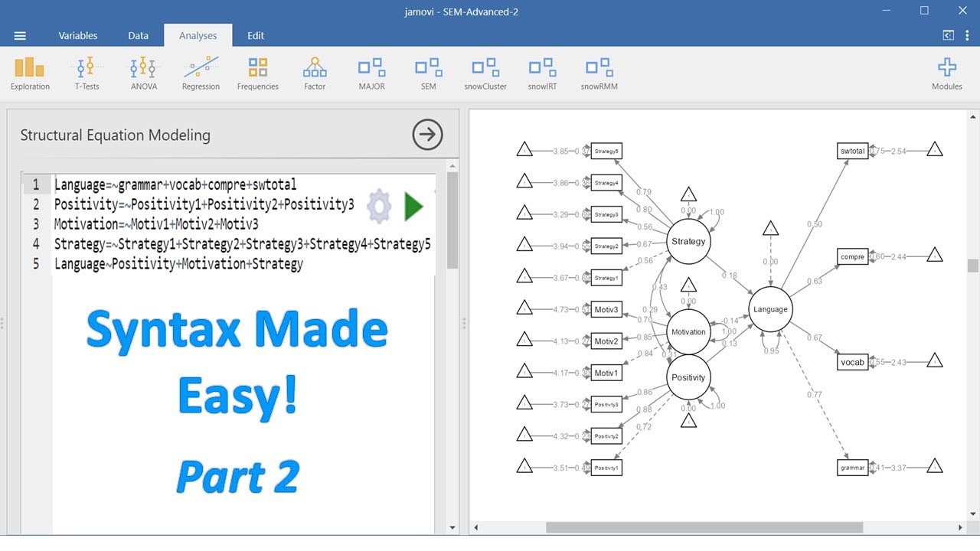980x551 pixels.
Task: Open the Frequencies analyses menu
Action: point(258,73)
